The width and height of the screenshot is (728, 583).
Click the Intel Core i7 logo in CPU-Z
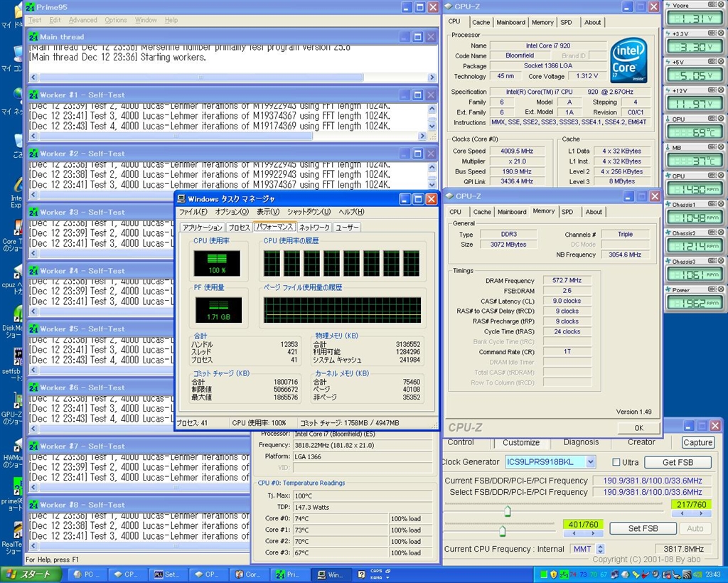(628, 60)
